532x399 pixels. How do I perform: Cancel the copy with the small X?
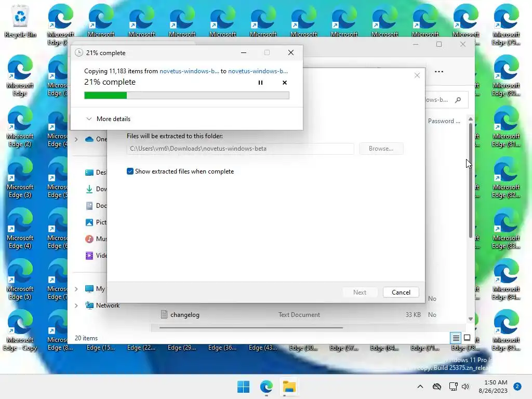(285, 83)
